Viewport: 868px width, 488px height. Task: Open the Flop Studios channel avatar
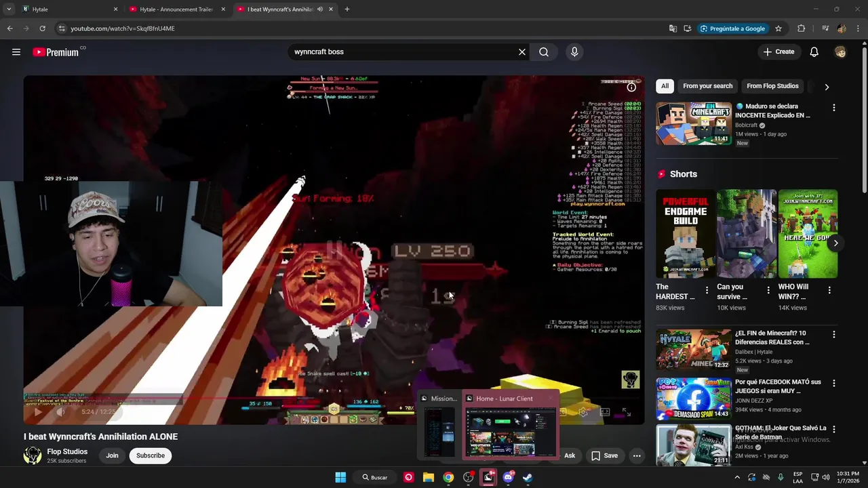point(33,455)
